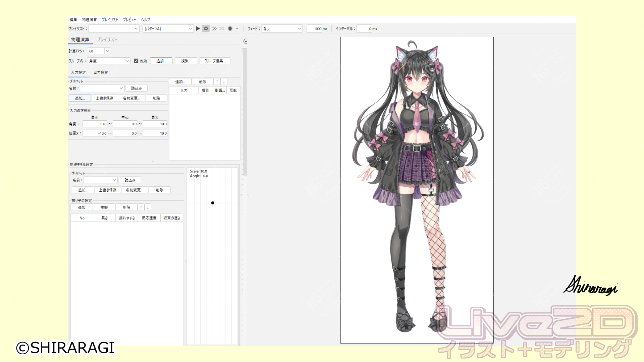This screenshot has height=362, width=644.
Task: Click 削除 above the input list table
Action: (x=203, y=82)
